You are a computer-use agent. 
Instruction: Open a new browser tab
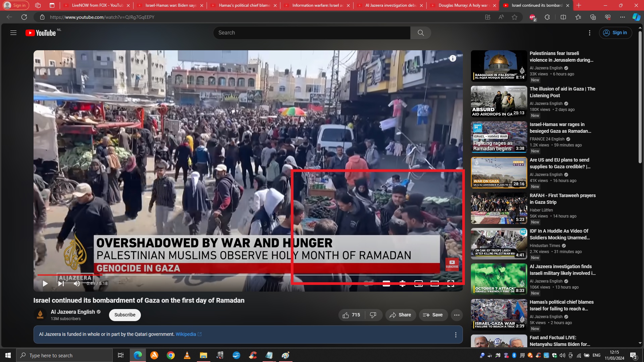click(x=579, y=5)
